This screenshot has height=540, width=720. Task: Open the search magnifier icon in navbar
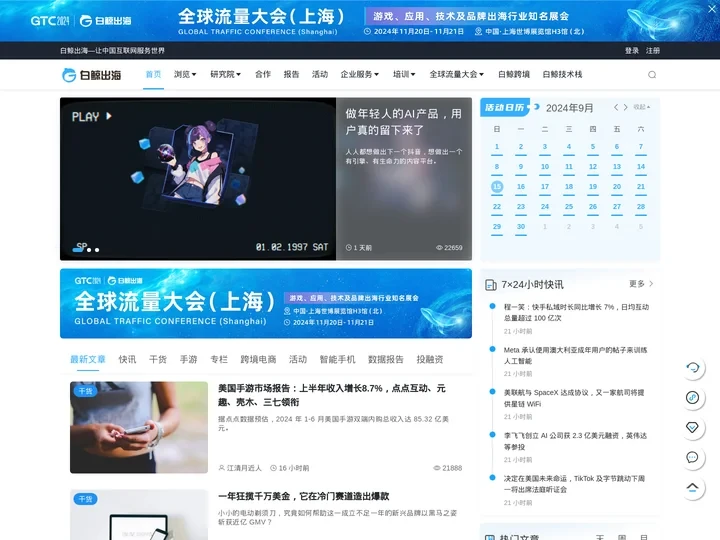(652, 74)
